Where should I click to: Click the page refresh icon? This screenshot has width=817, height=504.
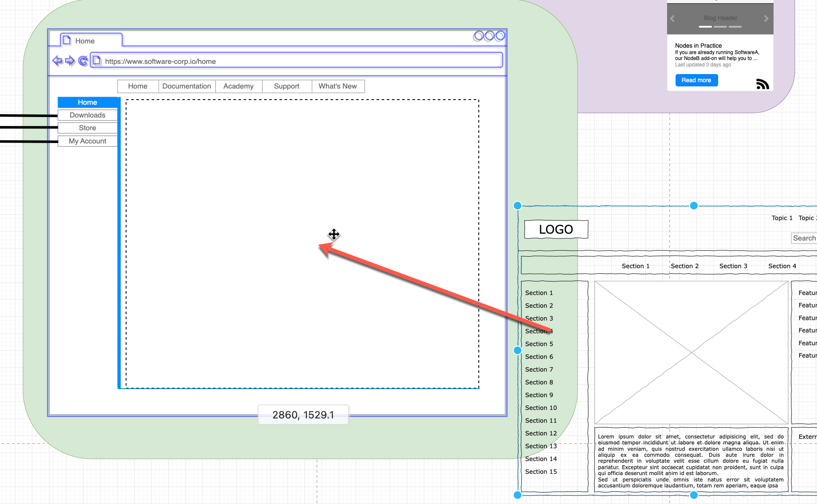point(83,61)
